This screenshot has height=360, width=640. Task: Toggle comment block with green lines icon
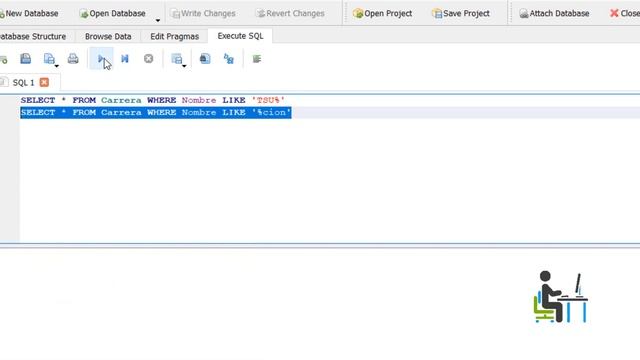(x=257, y=59)
